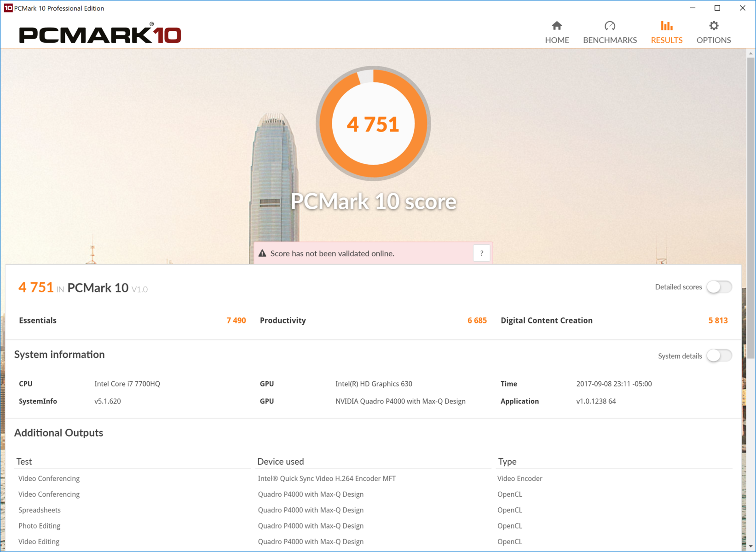The image size is (756, 552).
Task: Enable the System details toggle
Action: (x=719, y=356)
